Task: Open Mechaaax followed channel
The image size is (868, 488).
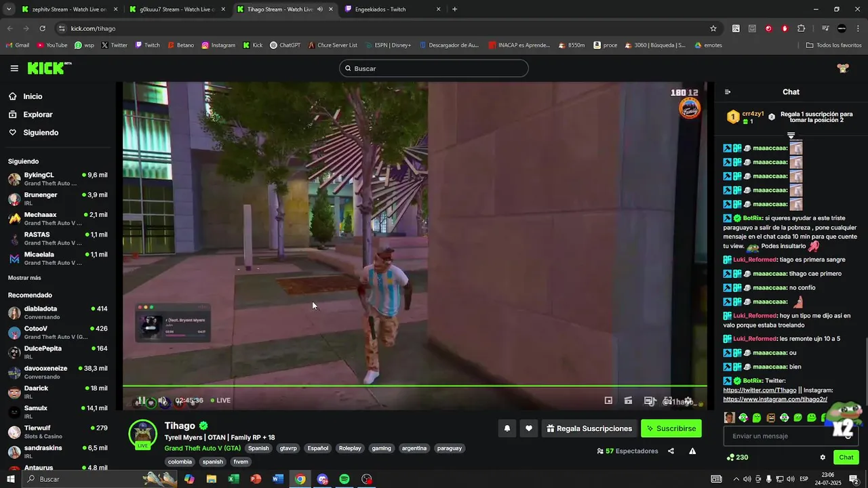Action: [x=58, y=218]
